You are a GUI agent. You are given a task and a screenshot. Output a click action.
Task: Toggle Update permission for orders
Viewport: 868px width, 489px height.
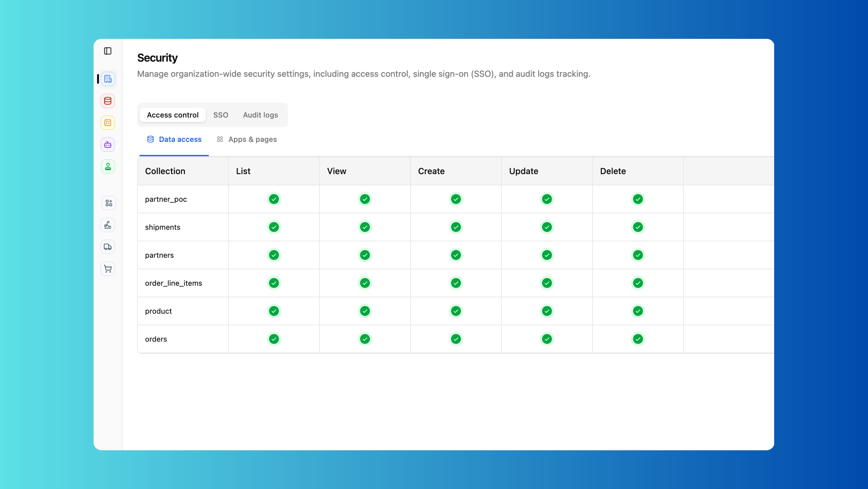(x=547, y=339)
